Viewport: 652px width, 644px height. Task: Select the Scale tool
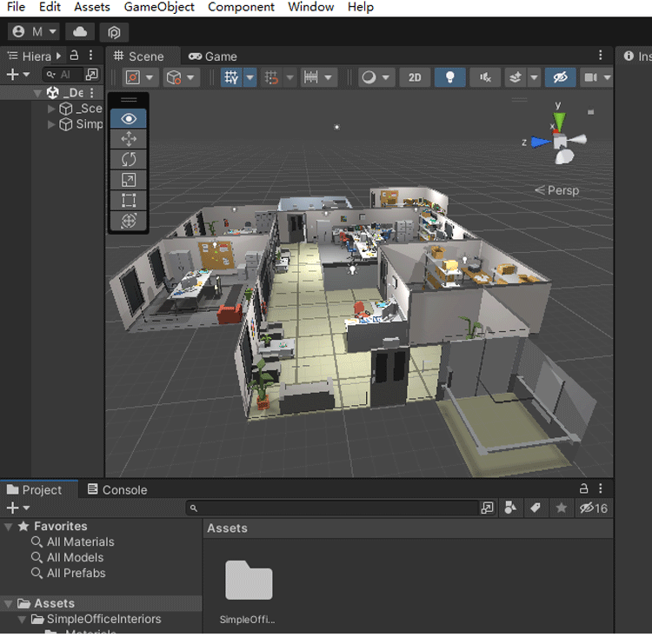click(x=129, y=180)
